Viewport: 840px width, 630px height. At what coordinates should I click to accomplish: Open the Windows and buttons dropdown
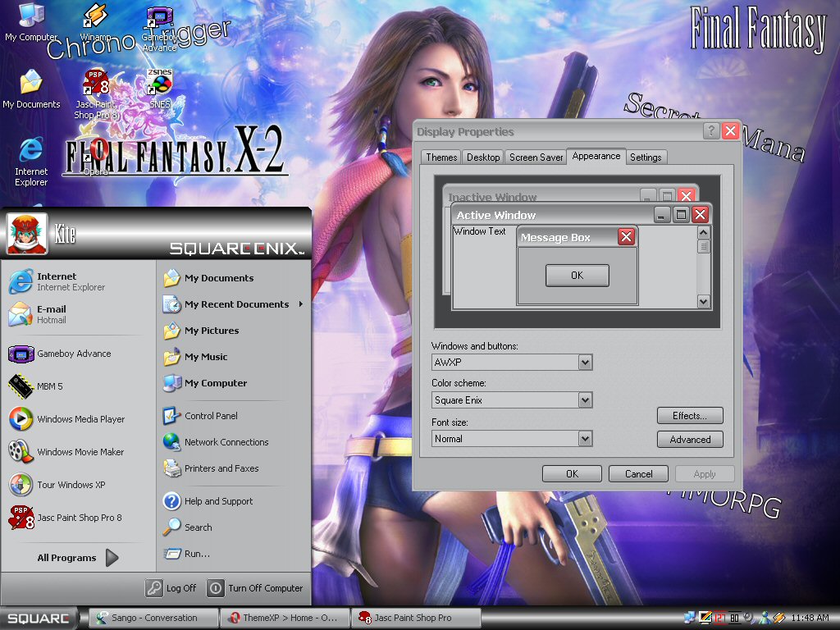coord(584,362)
